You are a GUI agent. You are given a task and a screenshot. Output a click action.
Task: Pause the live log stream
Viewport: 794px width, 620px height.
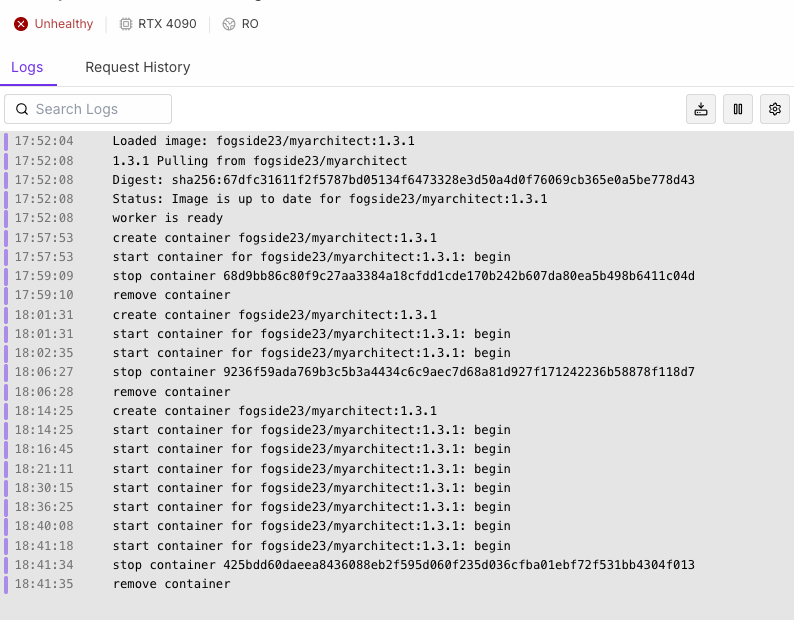pyautogui.click(x=738, y=109)
